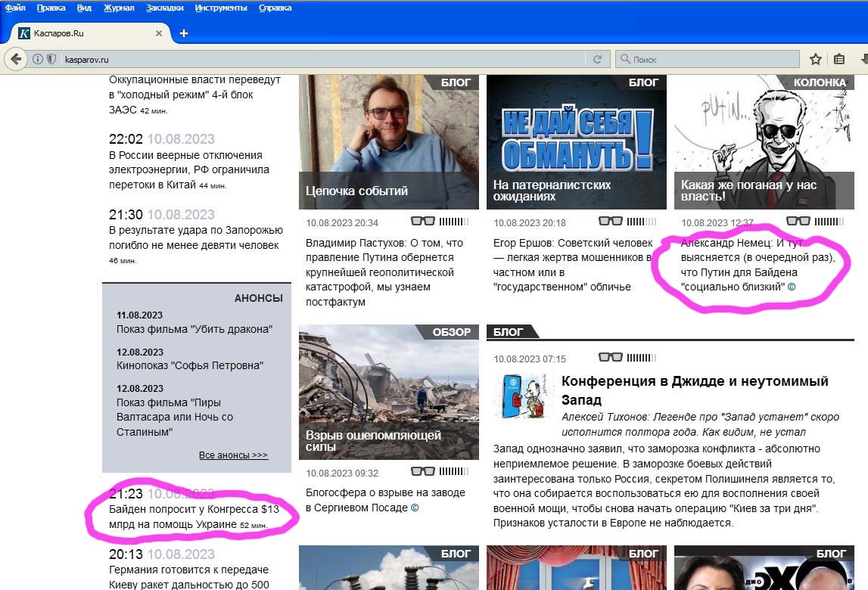868x590 pixels.
Task: Open the "На патерналистских ожиданиях" image
Action: pyautogui.click(x=576, y=142)
